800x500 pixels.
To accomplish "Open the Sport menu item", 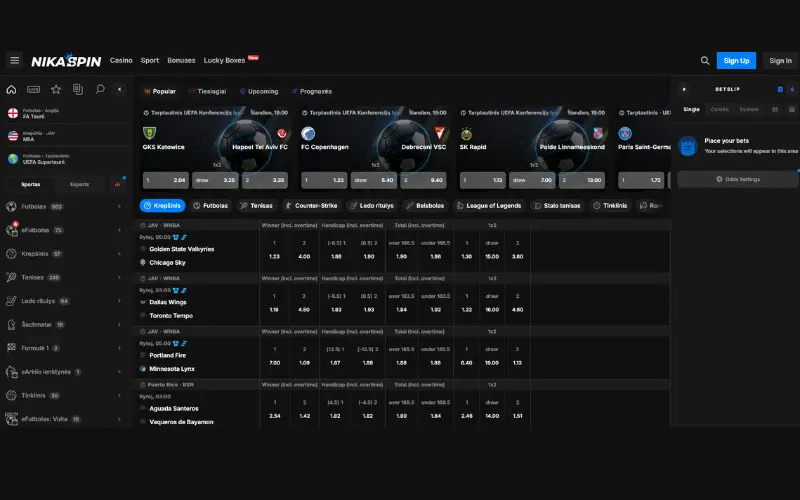I will pyautogui.click(x=149, y=60).
